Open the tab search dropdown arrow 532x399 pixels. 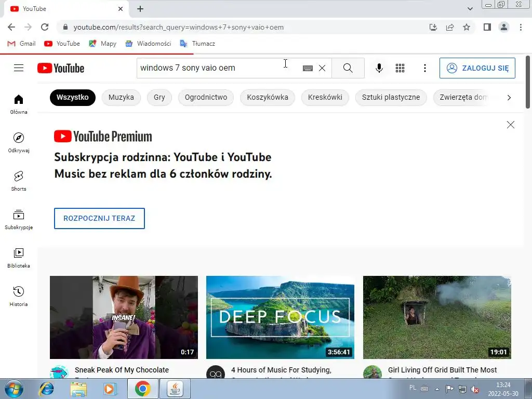pos(470,9)
